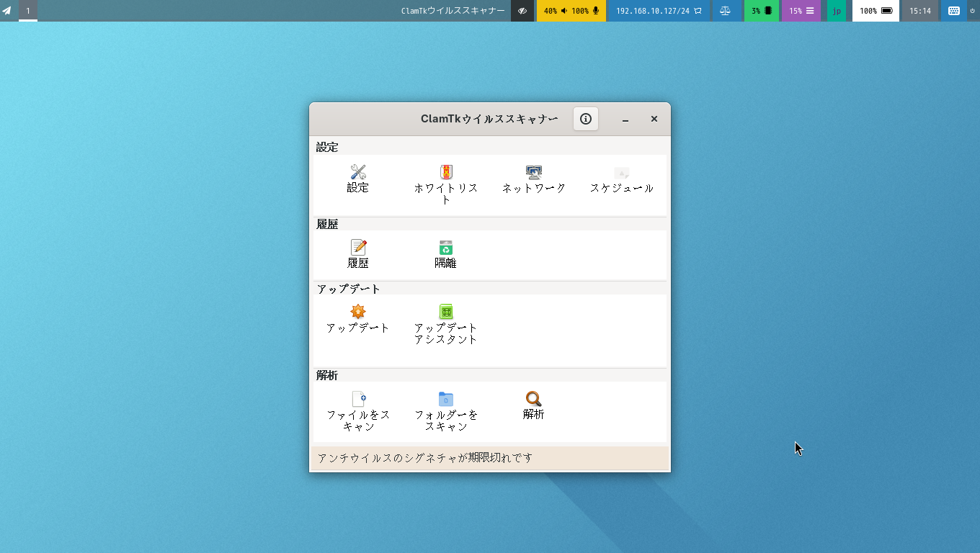
Task: Click the power icon in the panel corner
Action: 972,11
